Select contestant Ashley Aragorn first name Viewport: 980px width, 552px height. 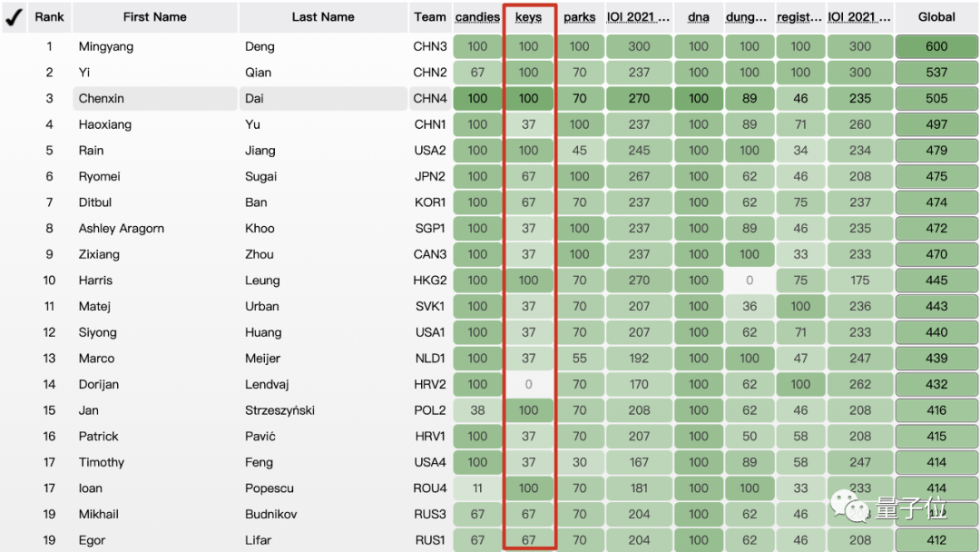point(122,229)
